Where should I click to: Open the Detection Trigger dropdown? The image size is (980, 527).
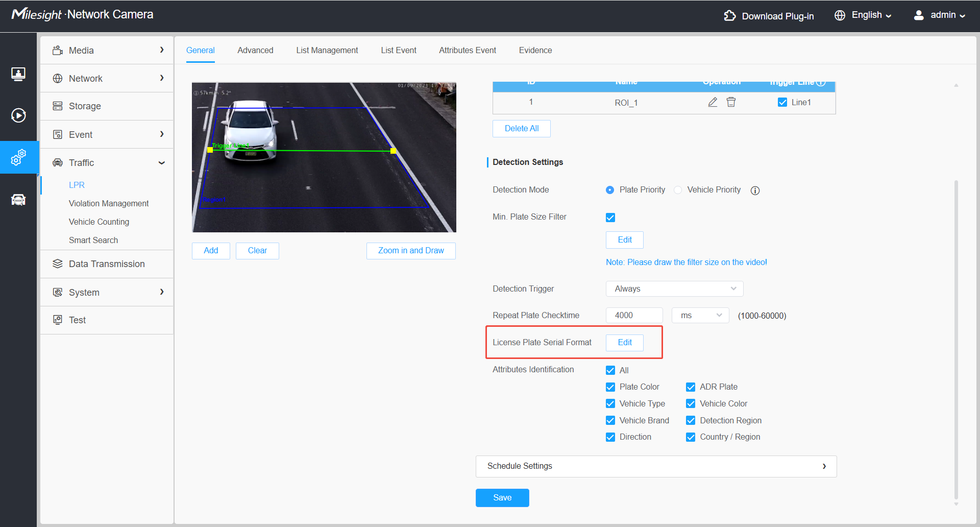click(x=674, y=289)
